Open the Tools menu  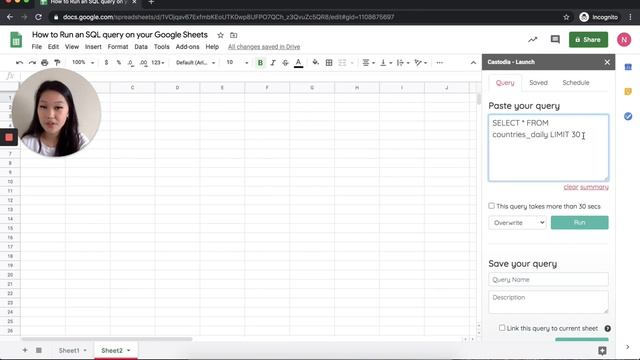pos(162,47)
